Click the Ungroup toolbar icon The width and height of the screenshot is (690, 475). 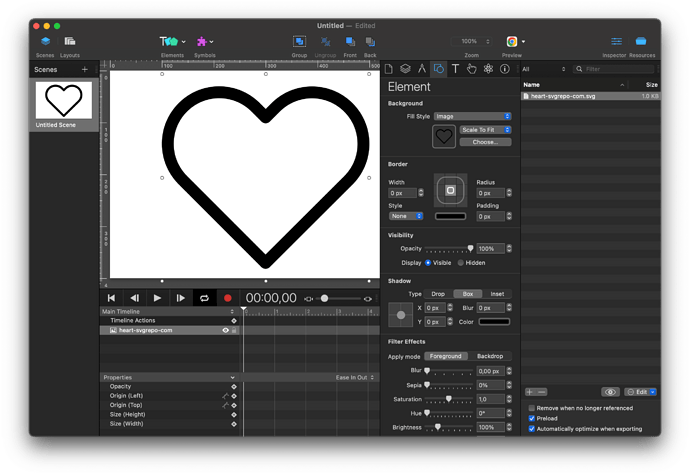click(x=325, y=41)
